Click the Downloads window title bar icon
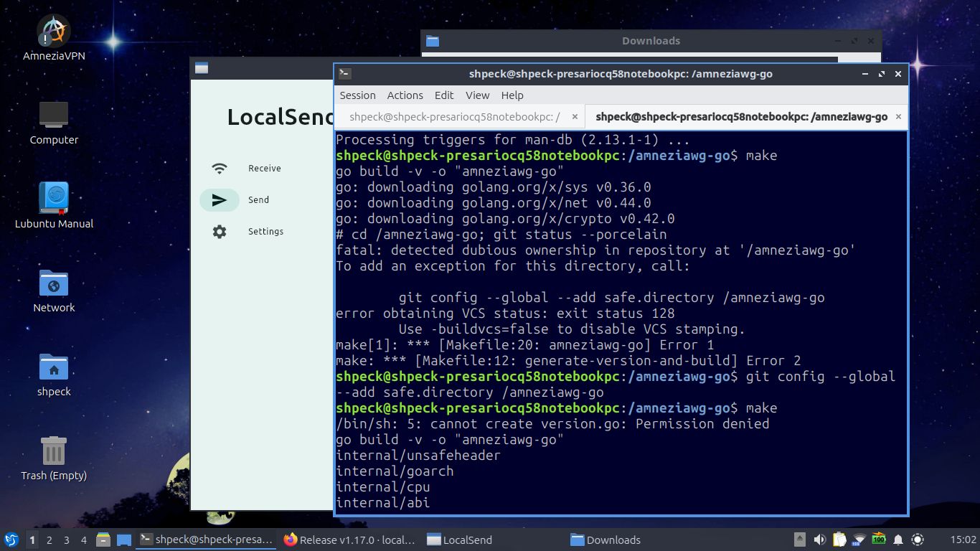This screenshot has width=980, height=551. tap(432, 41)
